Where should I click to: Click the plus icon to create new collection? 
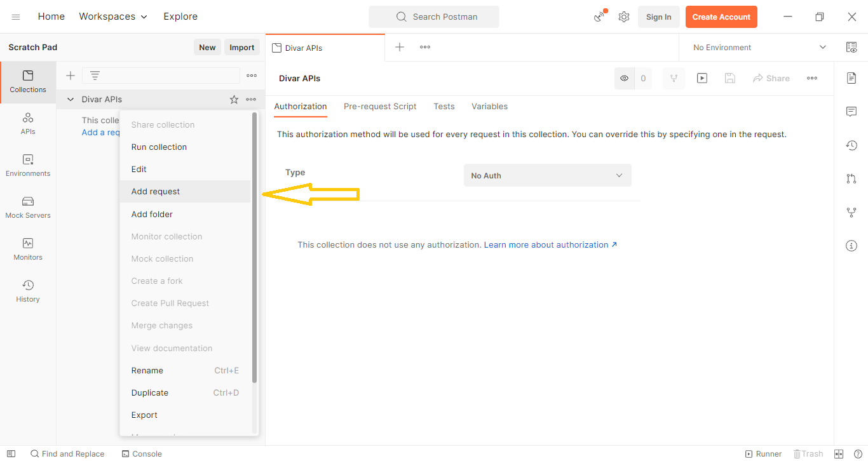point(71,76)
